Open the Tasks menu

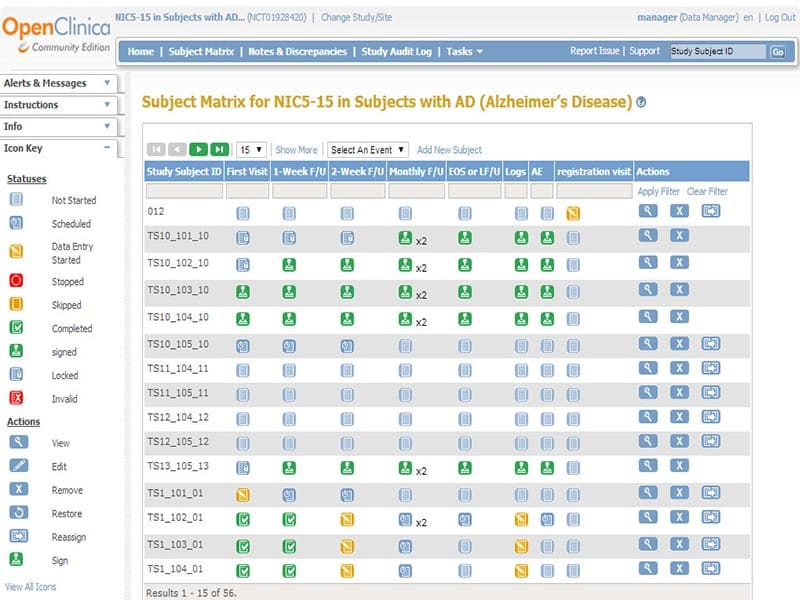(x=464, y=52)
